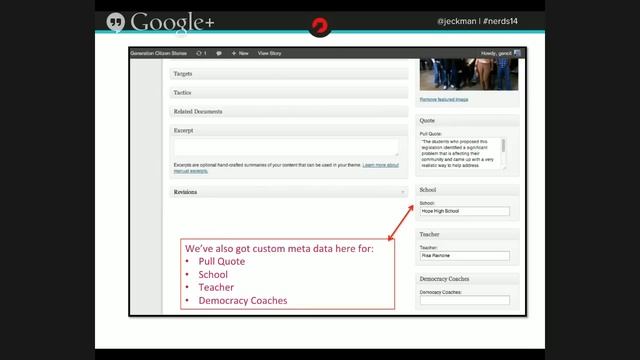Click View Story in the admin bar
This screenshot has width=640, height=360.
click(269, 53)
